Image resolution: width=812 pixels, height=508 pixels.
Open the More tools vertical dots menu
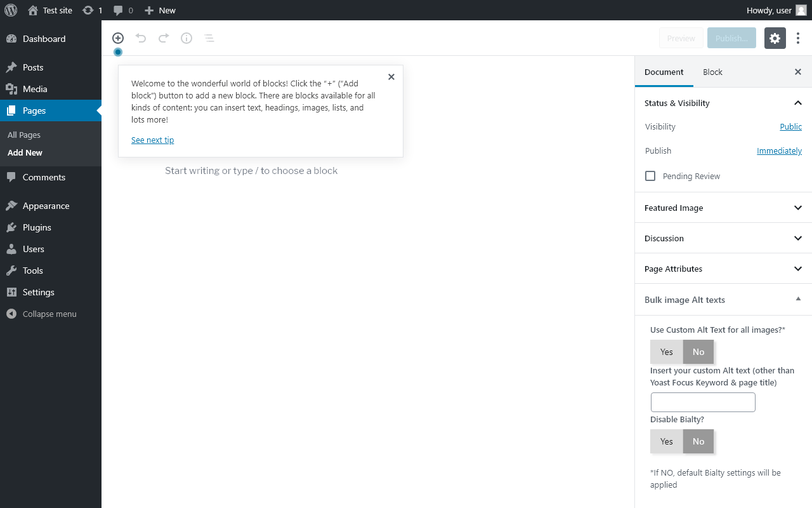tap(798, 38)
